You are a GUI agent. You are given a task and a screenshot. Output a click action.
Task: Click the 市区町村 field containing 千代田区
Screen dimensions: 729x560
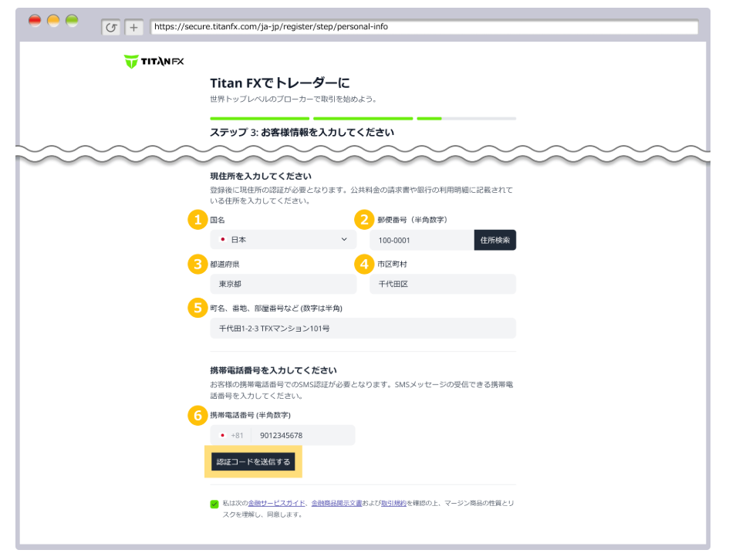(443, 284)
